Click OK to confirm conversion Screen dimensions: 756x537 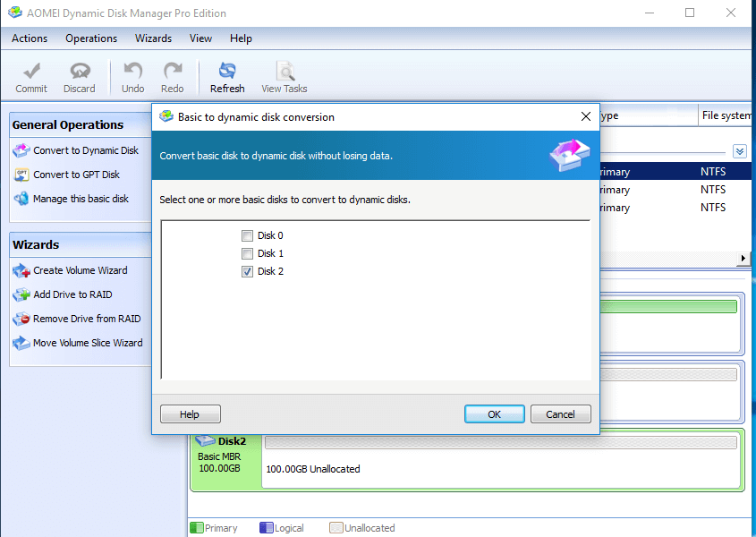494,414
